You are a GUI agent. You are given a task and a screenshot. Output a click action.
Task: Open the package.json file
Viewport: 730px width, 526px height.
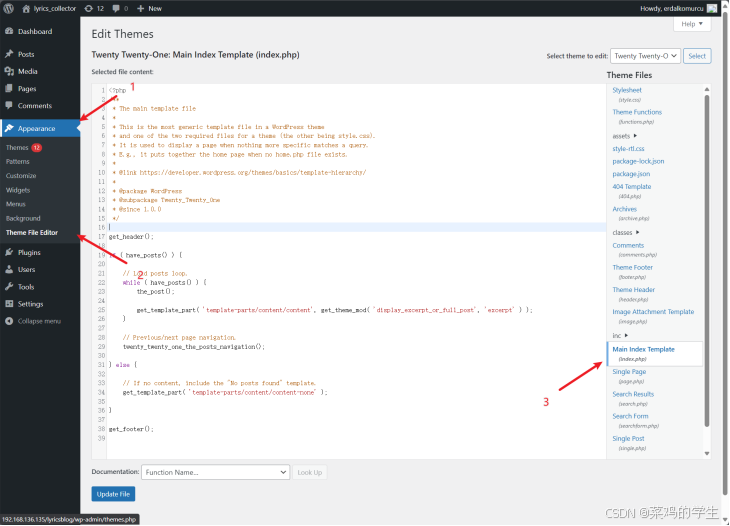pos(631,174)
